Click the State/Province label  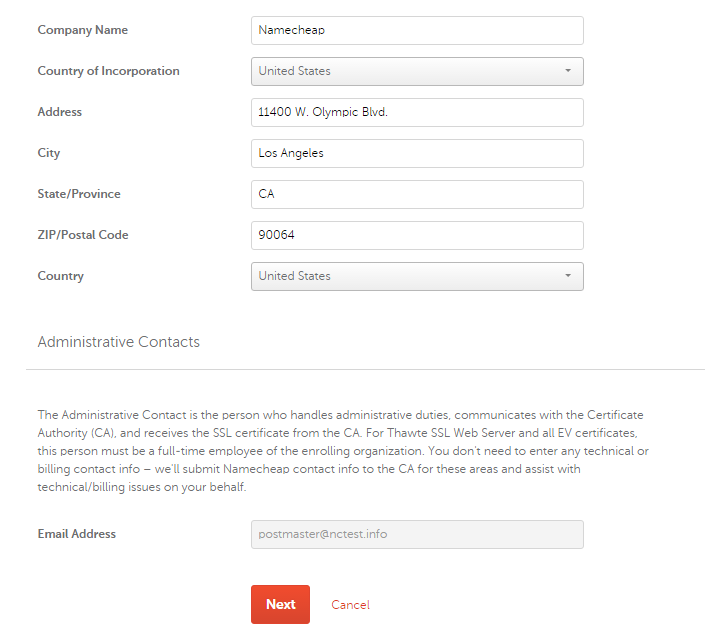79,194
